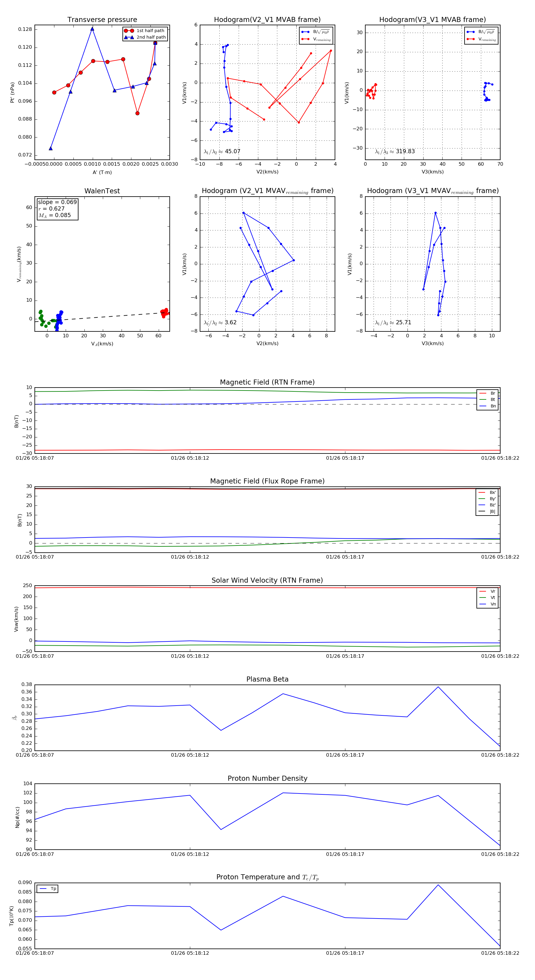Click the '01/26 05:18:22' tick under Magnetic Field RTN

tap(500, 458)
